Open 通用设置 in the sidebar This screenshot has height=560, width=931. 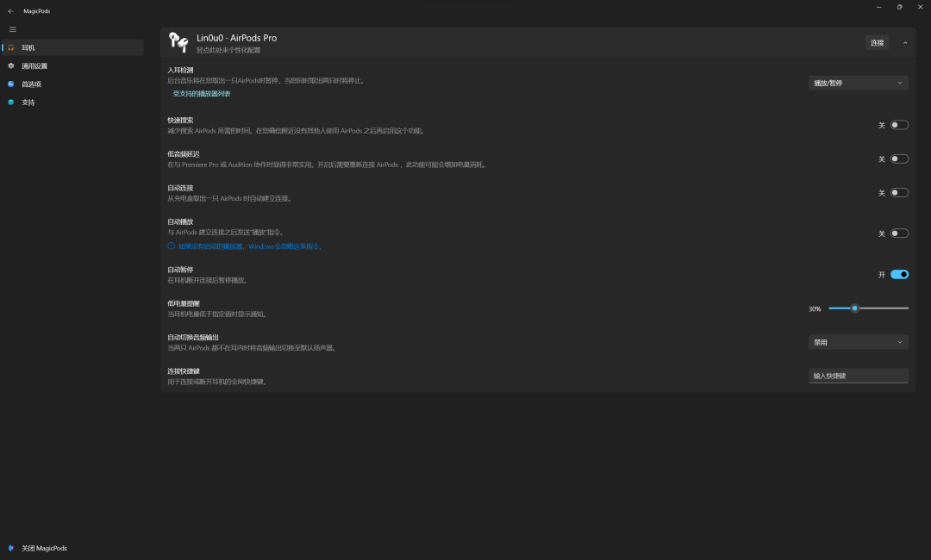point(72,65)
